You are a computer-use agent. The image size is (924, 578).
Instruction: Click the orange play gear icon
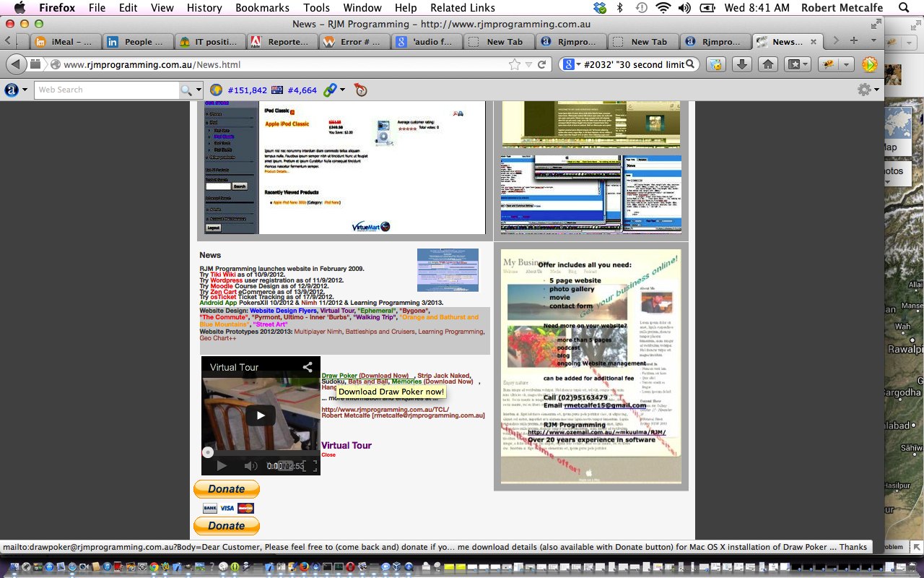tap(870, 64)
